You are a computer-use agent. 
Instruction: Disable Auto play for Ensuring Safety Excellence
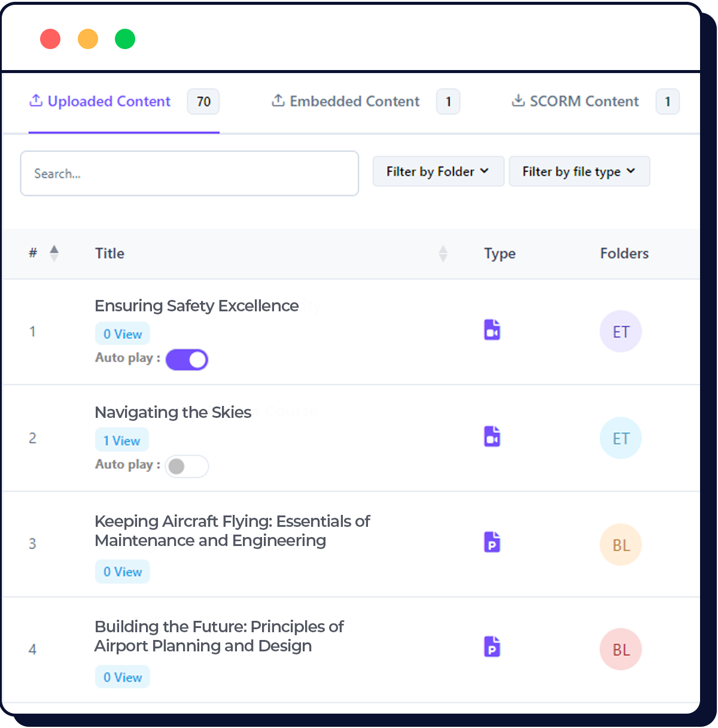click(x=187, y=360)
